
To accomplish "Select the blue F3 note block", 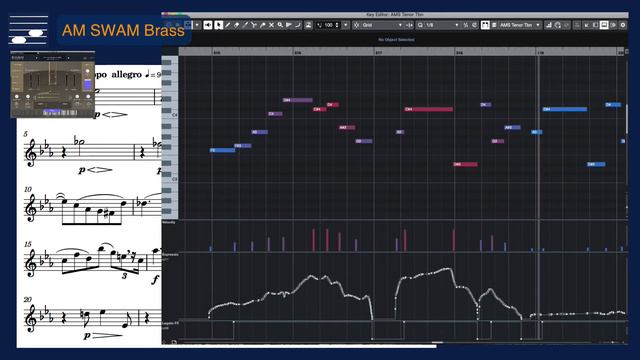I will pos(222,150).
